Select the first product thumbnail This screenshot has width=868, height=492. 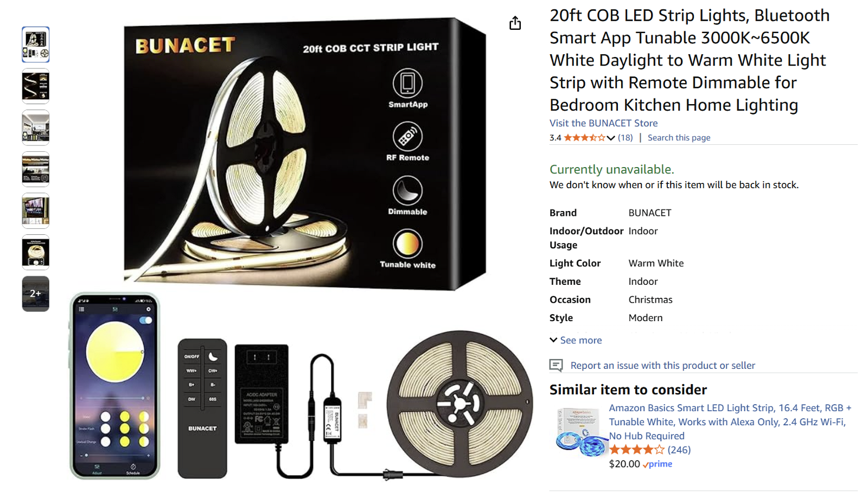36,44
